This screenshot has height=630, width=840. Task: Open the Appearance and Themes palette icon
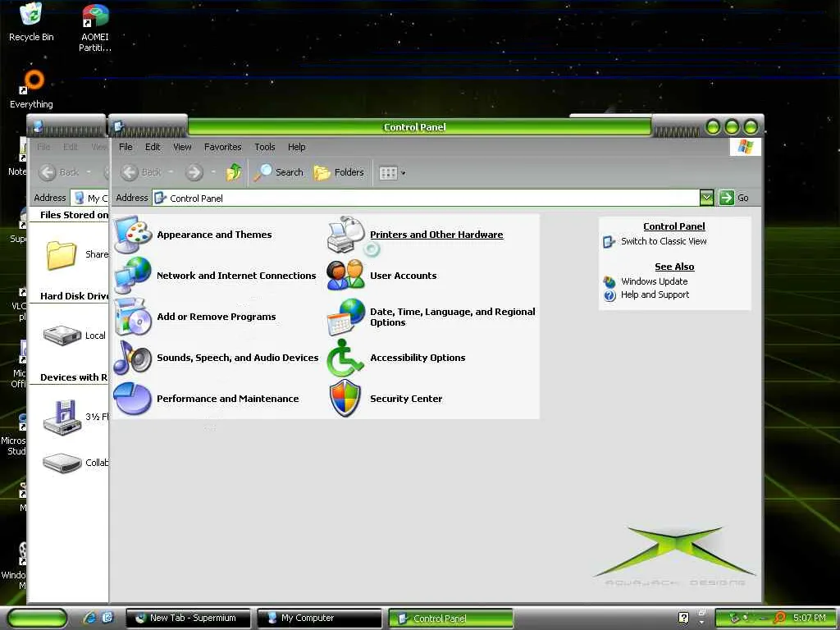coord(133,235)
